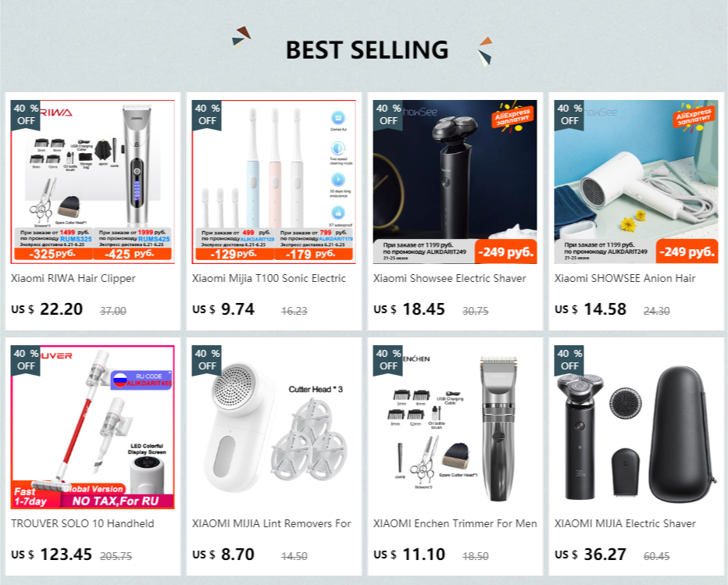
Task: Open the MIJIA Electric Shaver with case image
Action: pyautogui.click(x=636, y=427)
